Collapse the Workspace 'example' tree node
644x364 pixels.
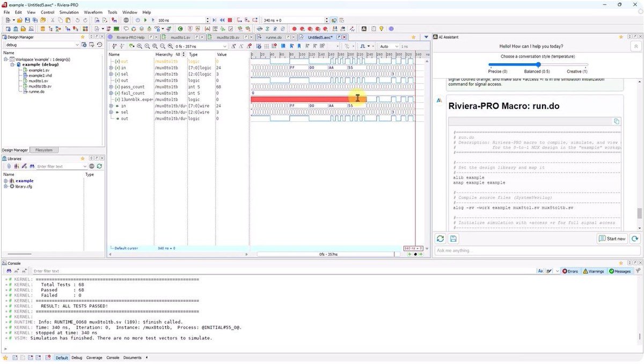(x=5, y=60)
